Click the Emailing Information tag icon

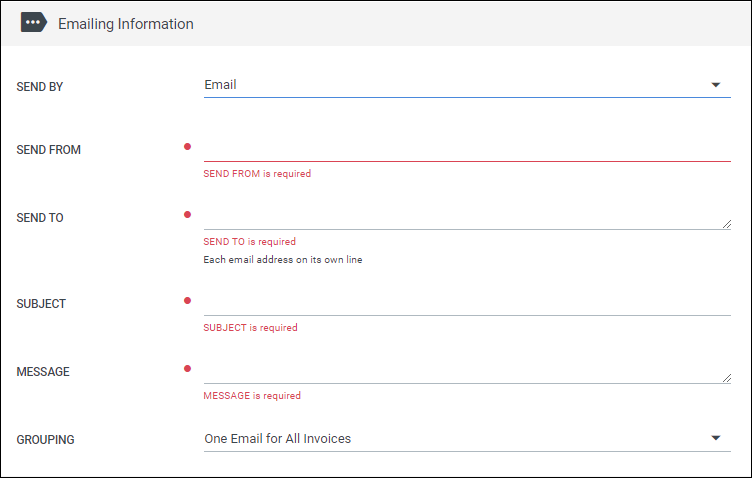34,23
